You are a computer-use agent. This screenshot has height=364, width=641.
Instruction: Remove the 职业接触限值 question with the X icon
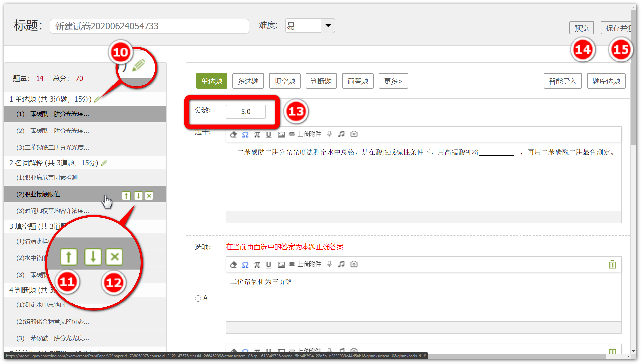point(149,196)
